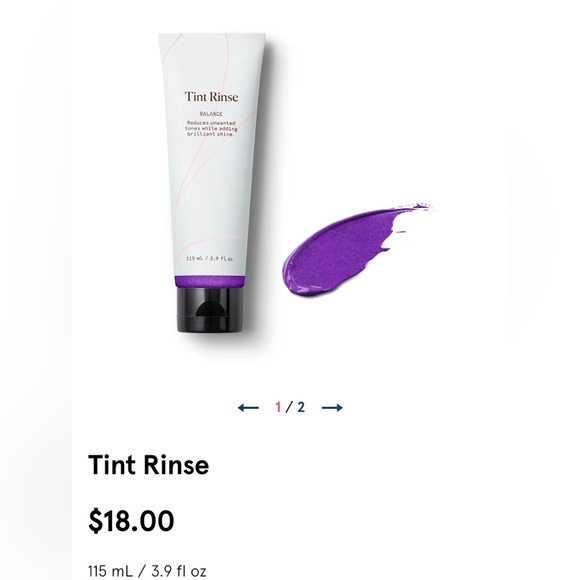Image resolution: width=580 pixels, height=580 pixels.
Task: Click the slash between page numbers
Action: pos(289,407)
